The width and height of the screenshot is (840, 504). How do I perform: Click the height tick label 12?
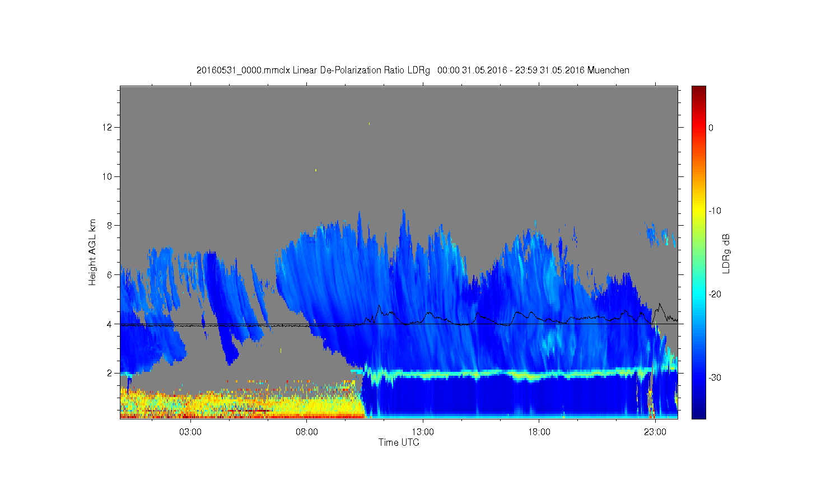108,127
